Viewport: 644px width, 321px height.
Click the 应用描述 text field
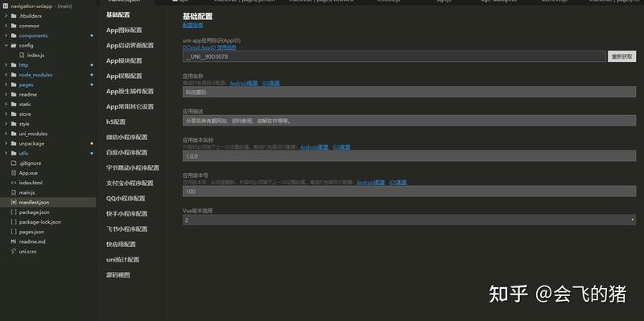[409, 121]
